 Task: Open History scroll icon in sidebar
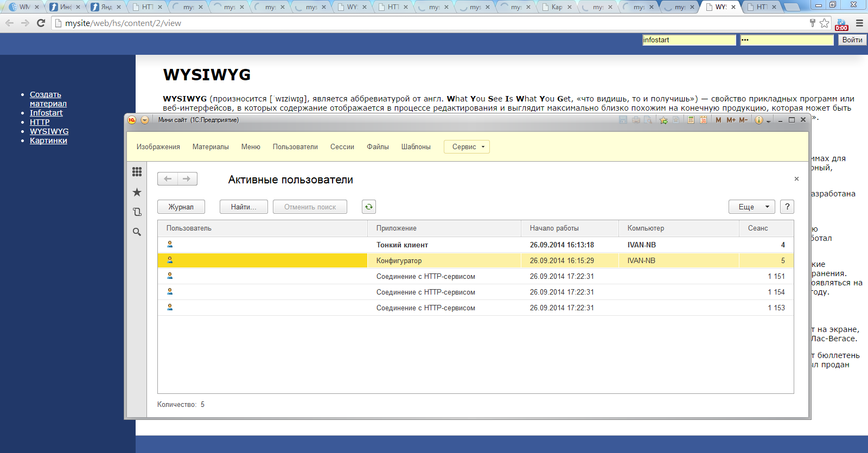pos(137,212)
